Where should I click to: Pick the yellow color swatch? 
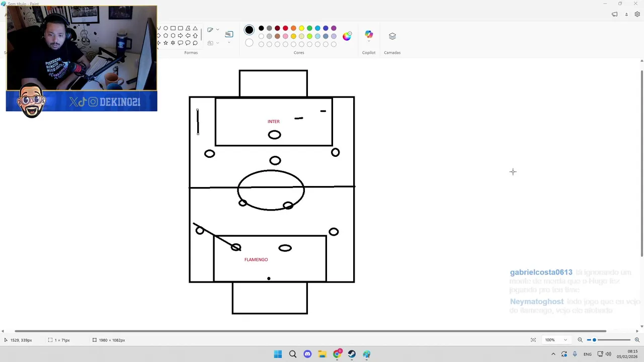(x=301, y=28)
